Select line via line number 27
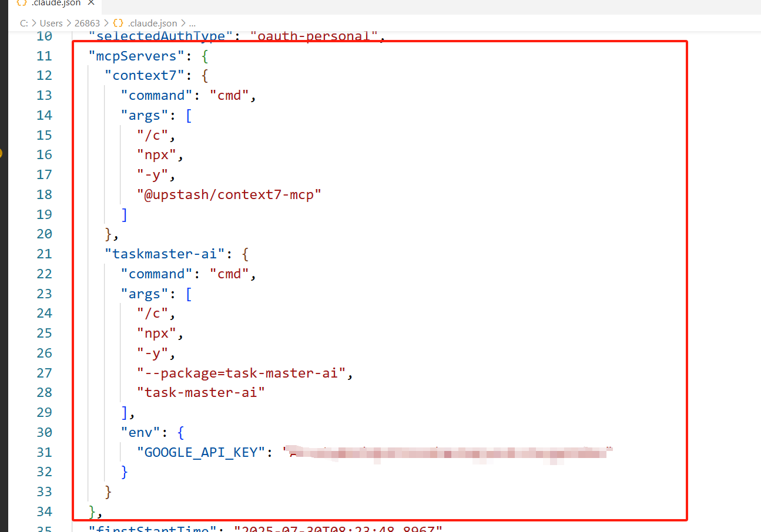761x532 pixels. [x=44, y=373]
